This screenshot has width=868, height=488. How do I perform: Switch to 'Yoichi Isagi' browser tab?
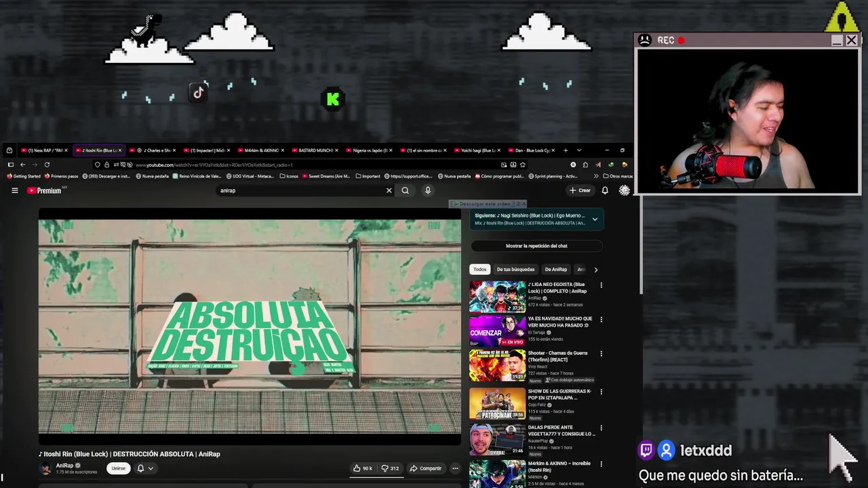coord(478,150)
